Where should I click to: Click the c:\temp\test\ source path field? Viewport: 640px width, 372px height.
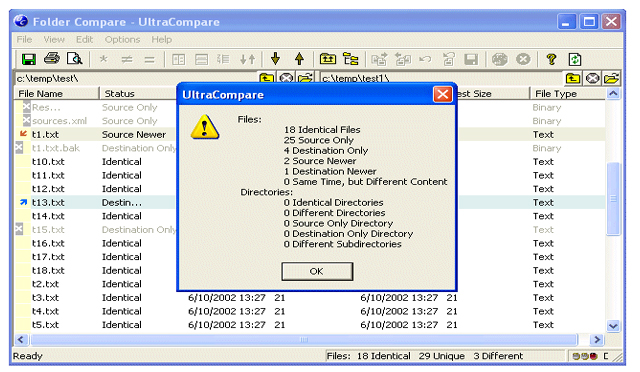pyautogui.click(x=136, y=78)
